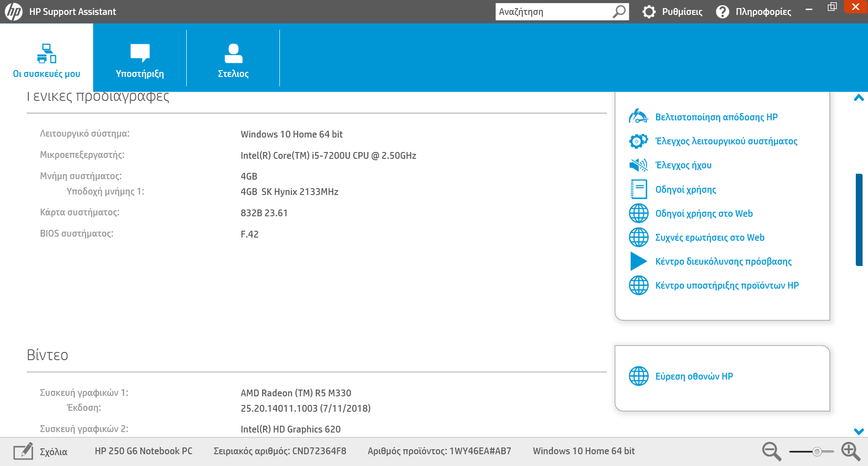
Task: Open the Σχόλια feedback label
Action: click(53, 452)
